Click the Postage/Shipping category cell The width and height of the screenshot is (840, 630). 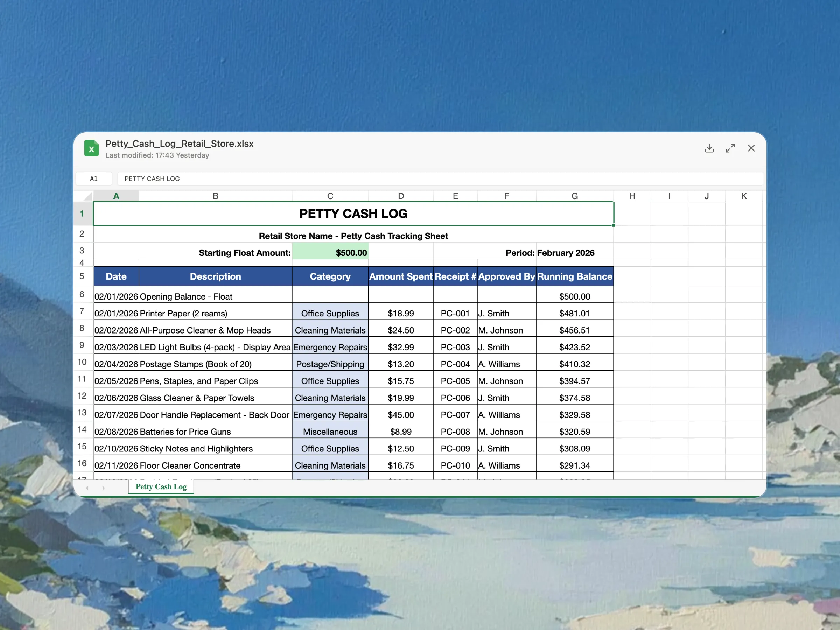330,364
